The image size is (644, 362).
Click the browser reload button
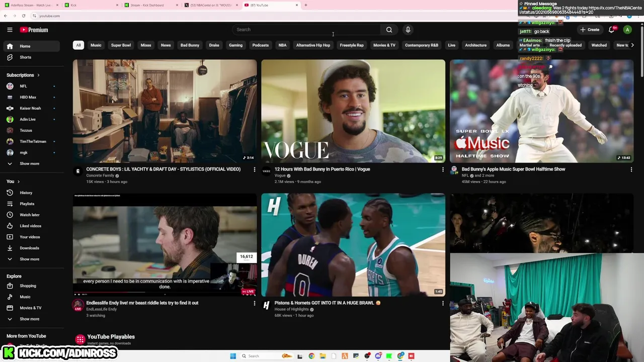click(24, 16)
